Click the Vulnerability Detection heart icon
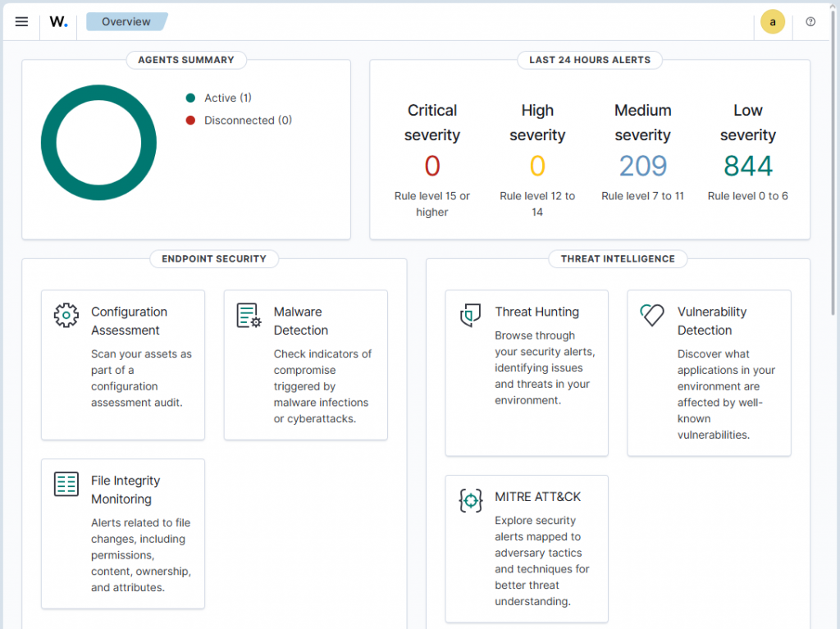The width and height of the screenshot is (840, 629). pos(652,315)
